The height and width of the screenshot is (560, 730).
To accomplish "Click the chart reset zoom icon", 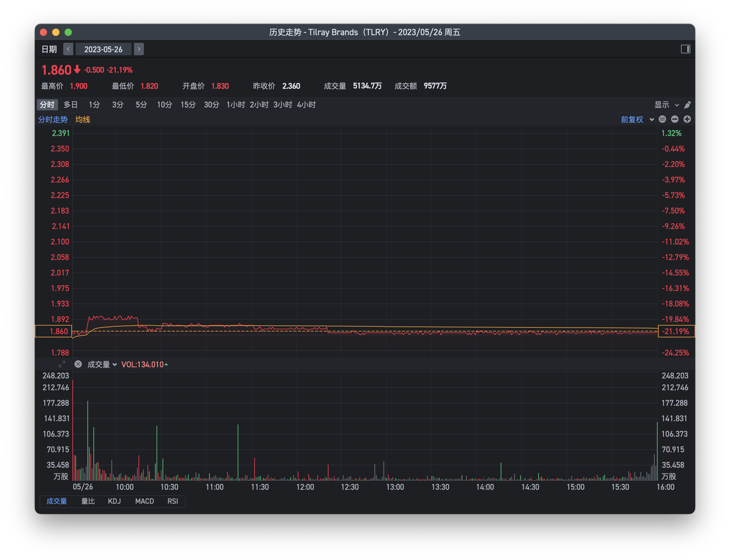I will (x=662, y=119).
